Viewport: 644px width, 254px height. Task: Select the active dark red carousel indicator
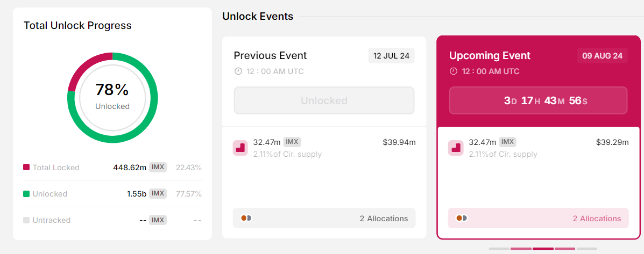point(543,249)
